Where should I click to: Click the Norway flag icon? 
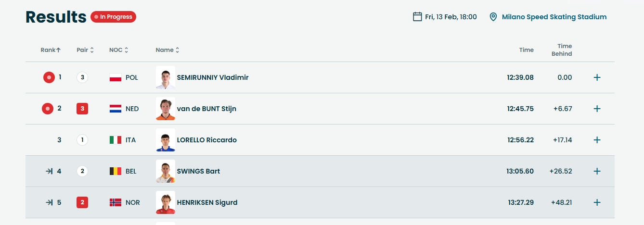tap(116, 202)
